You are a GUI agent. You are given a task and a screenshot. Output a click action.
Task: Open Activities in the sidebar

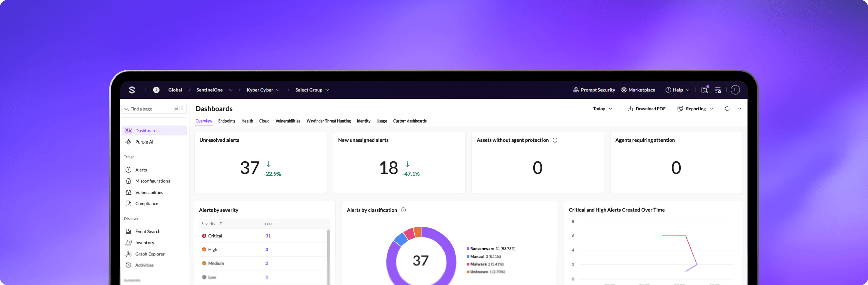tap(154, 265)
